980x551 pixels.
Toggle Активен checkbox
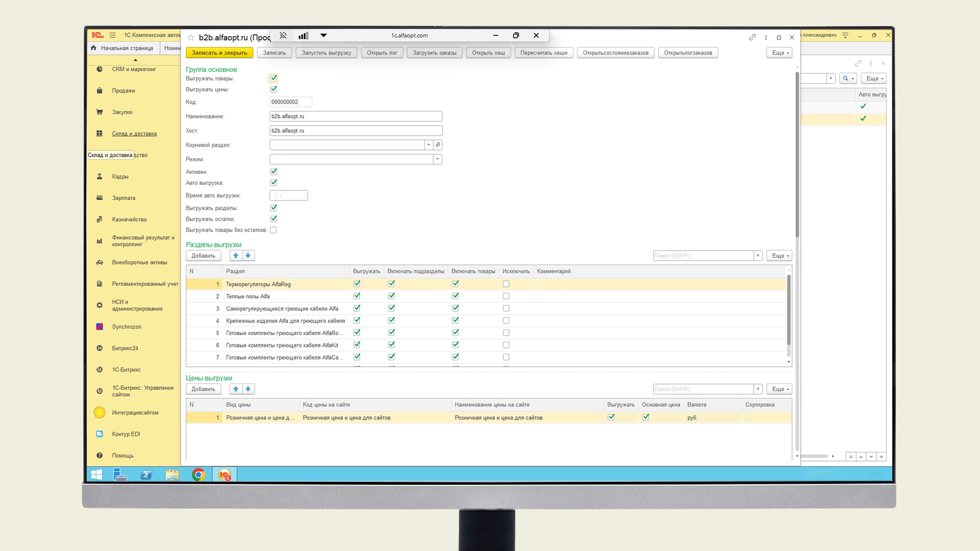(x=274, y=171)
